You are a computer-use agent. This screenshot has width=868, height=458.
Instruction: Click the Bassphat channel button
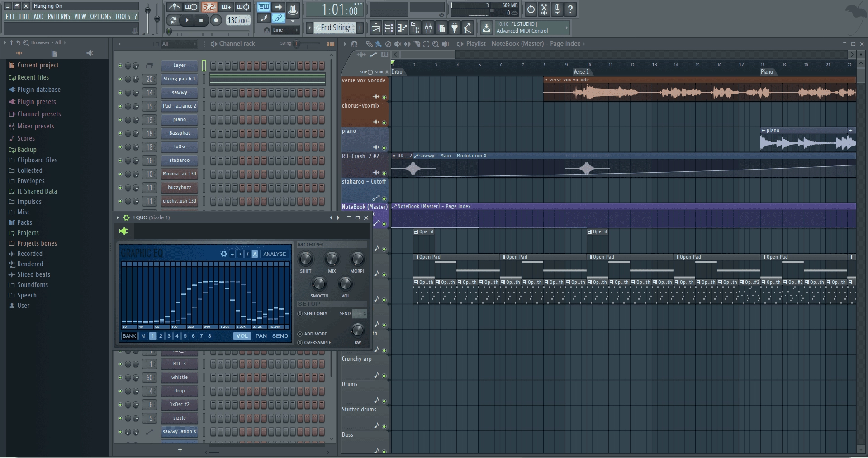click(x=180, y=133)
